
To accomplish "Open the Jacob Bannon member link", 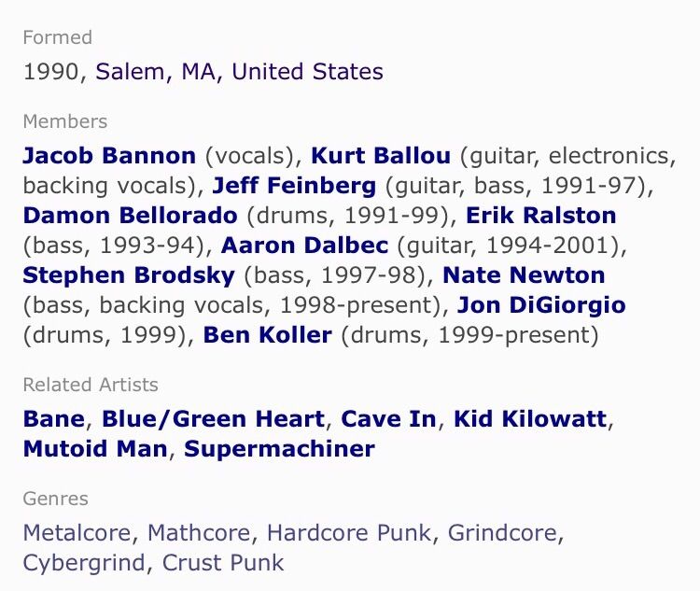I will [x=109, y=156].
